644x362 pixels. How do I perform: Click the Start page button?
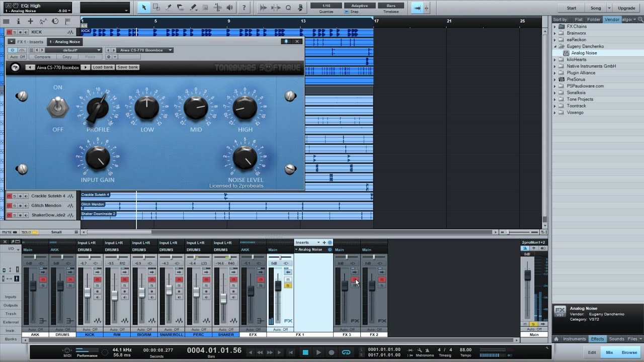pyautogui.click(x=572, y=8)
